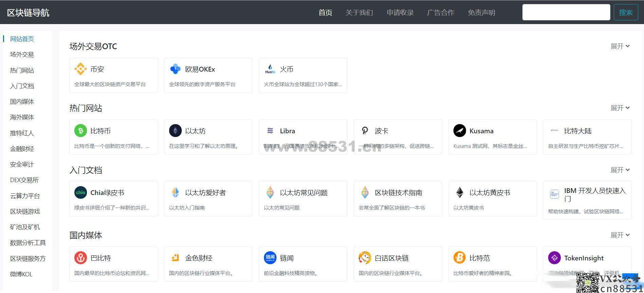Click the 全球领先的数字资产服务平台 description
The width and height of the screenshot is (644, 293).
coord(202,84)
